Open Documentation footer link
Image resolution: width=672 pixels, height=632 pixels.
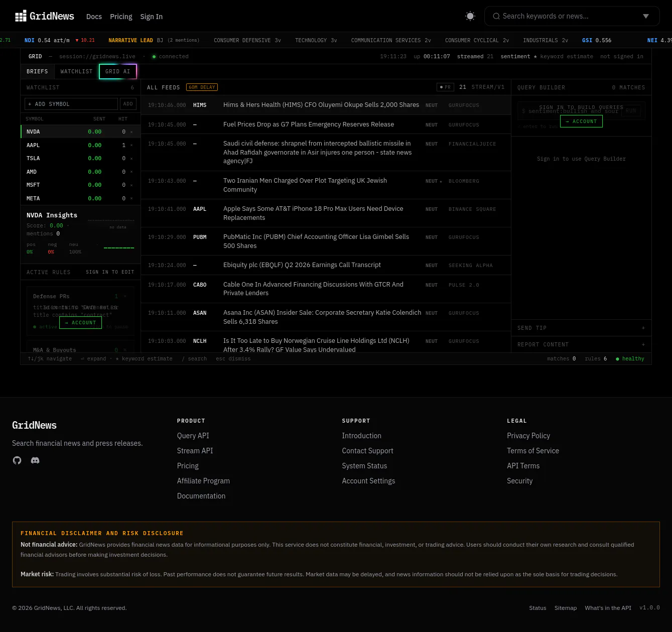[x=201, y=496]
